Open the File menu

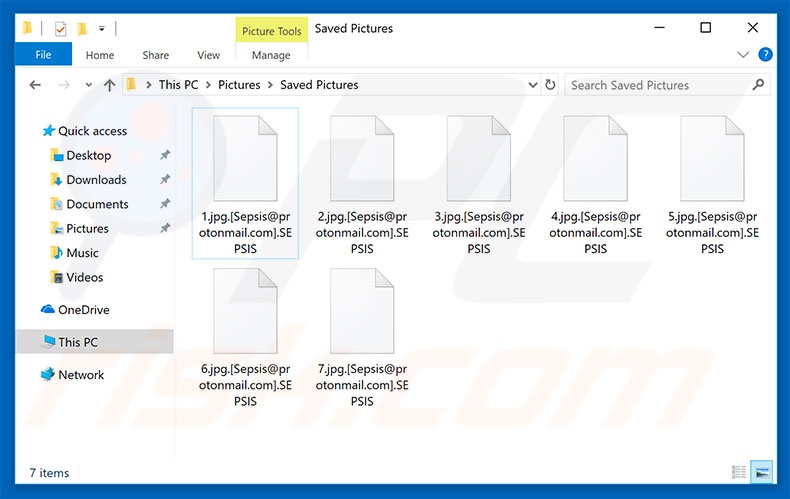[x=43, y=54]
